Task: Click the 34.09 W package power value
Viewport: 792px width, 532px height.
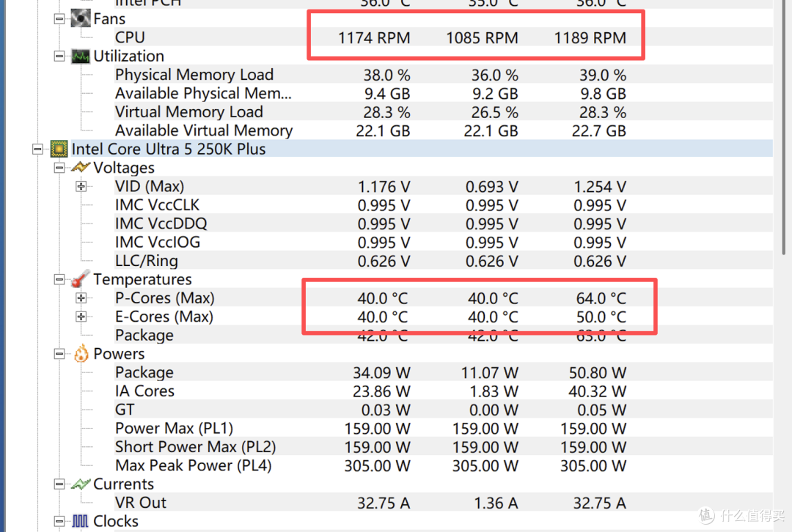Action: tap(381, 373)
